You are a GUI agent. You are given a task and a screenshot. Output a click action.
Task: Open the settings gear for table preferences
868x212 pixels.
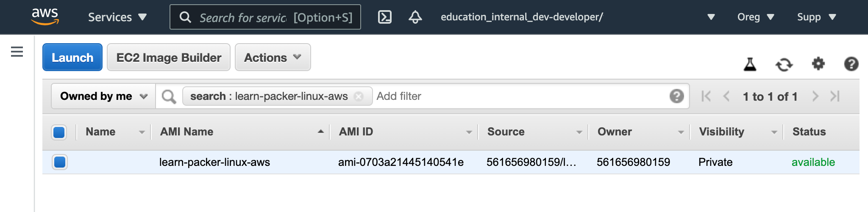818,64
